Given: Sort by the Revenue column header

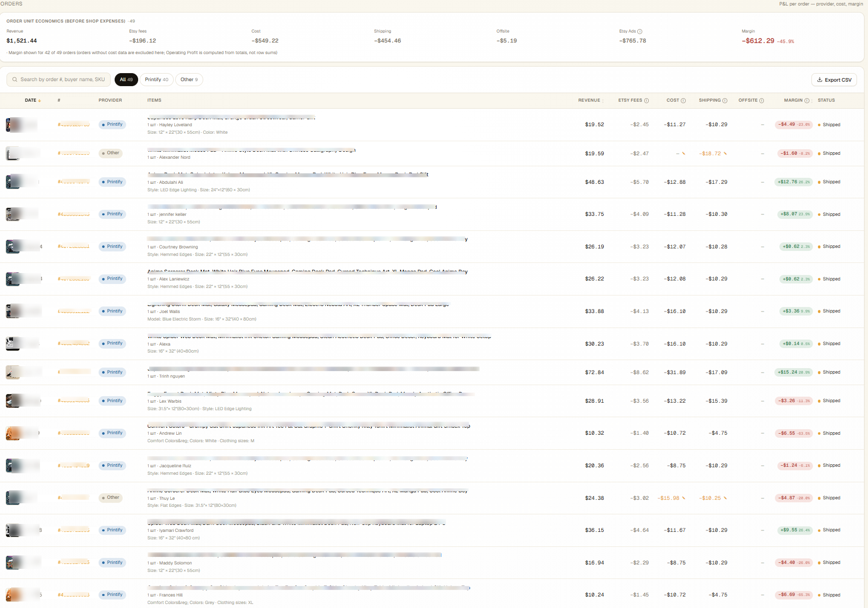Looking at the screenshot, I should (591, 101).
